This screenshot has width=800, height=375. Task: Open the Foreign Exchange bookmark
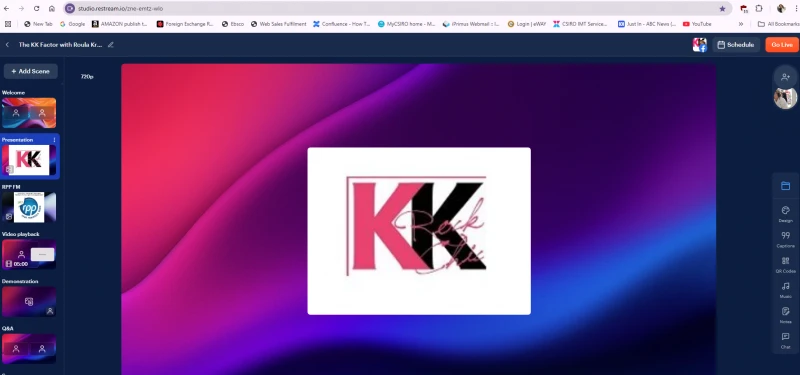pos(185,24)
